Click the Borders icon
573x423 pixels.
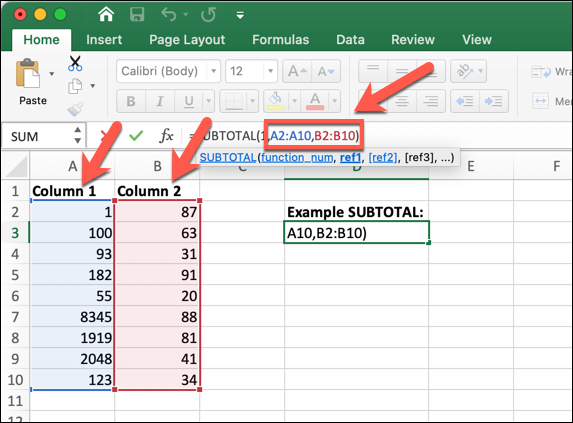234,101
